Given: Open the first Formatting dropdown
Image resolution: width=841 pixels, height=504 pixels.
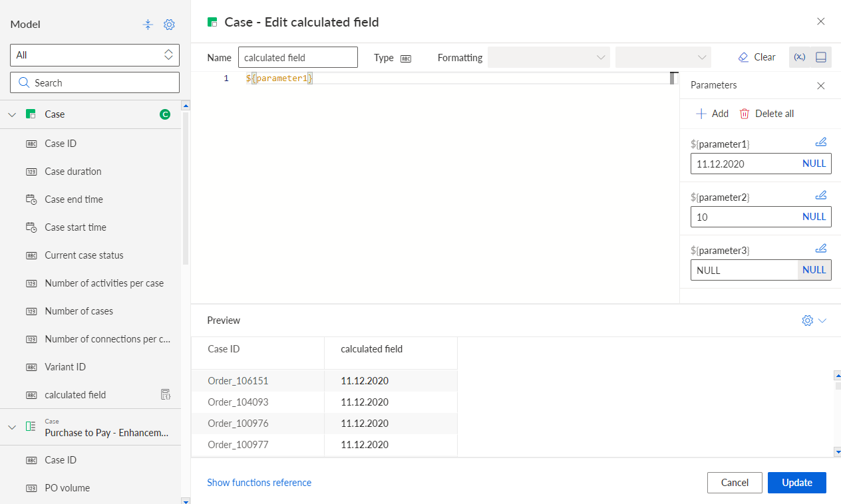Looking at the screenshot, I should pyautogui.click(x=549, y=57).
